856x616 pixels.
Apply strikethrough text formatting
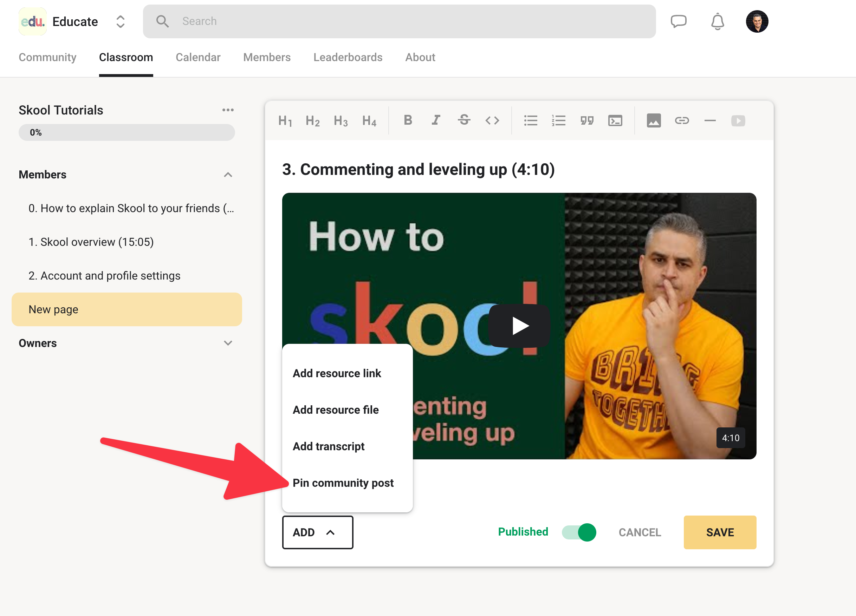464,120
